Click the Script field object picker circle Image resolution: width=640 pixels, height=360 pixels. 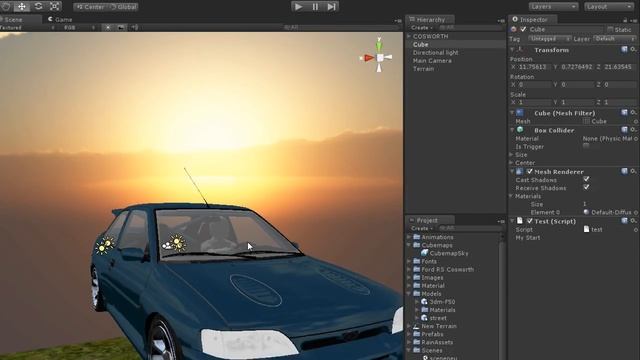coord(636,230)
